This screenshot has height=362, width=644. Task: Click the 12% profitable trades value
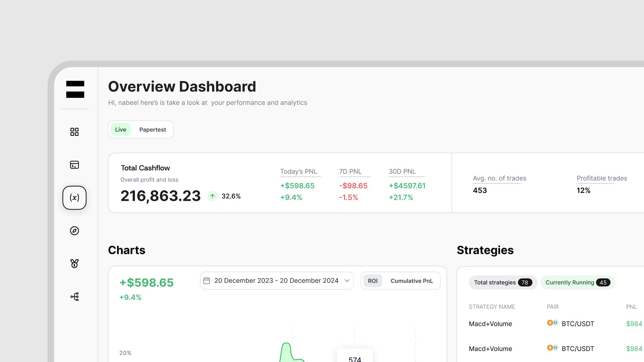(583, 190)
